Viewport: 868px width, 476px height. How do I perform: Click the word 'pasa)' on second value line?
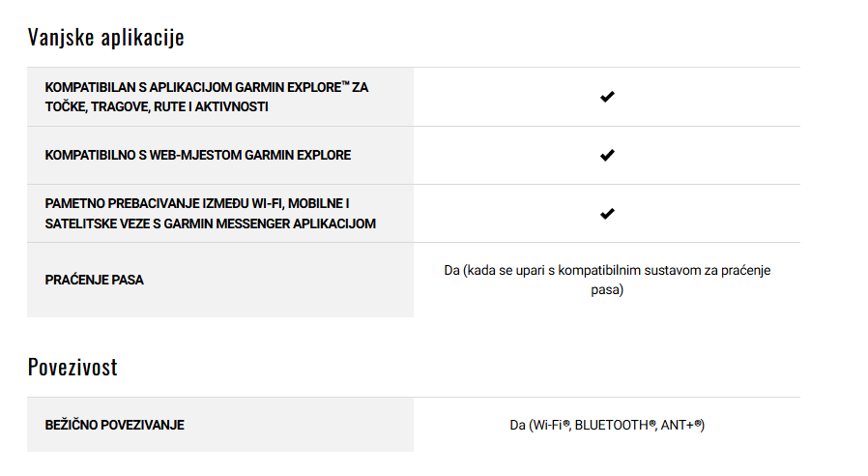coord(607,290)
